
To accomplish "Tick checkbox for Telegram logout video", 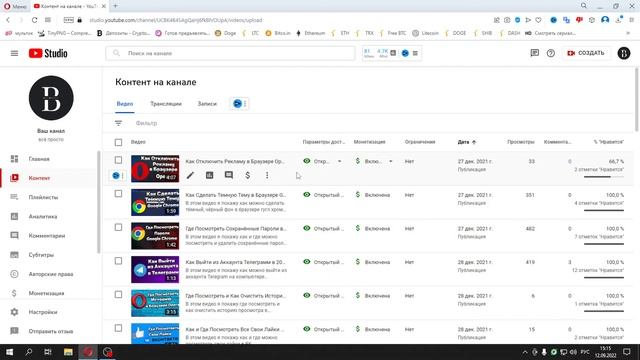I will (x=118, y=261).
